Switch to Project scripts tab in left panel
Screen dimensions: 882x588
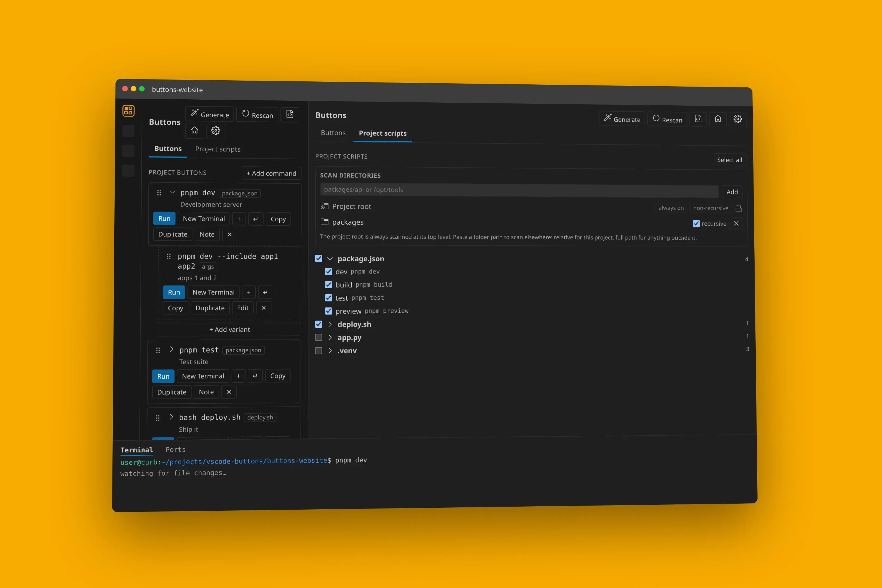pos(218,149)
